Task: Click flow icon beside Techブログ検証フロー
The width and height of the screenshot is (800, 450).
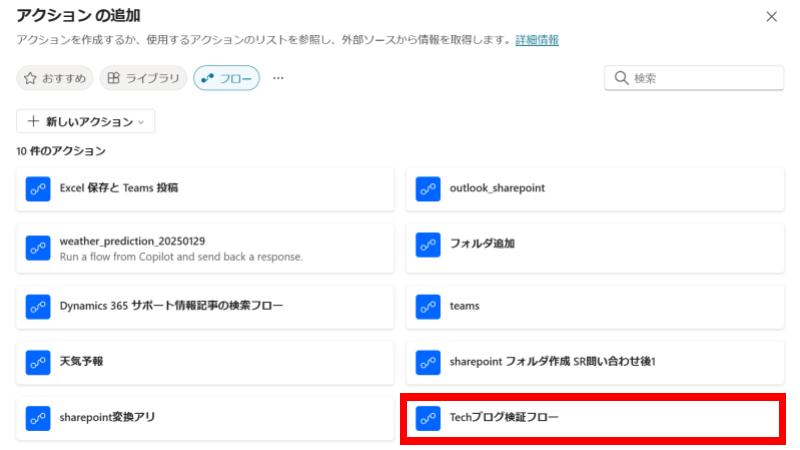Action: tap(428, 418)
